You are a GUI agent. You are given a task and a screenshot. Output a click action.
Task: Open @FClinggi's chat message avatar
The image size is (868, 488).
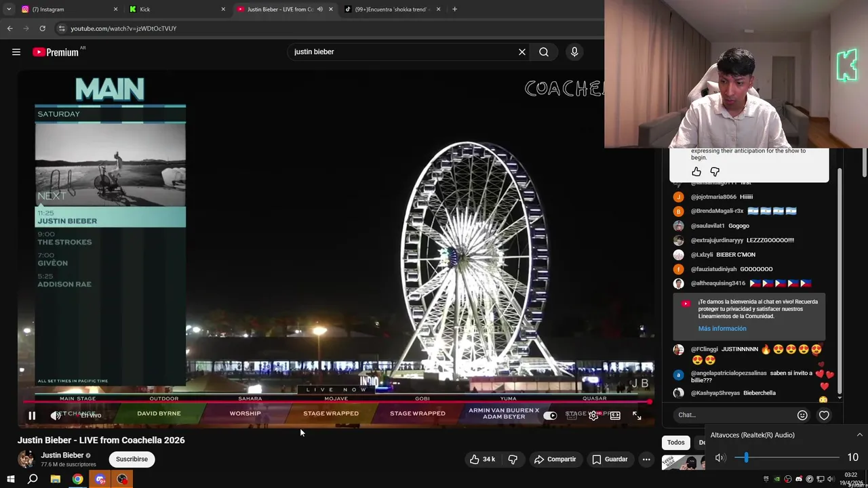pos(678,350)
